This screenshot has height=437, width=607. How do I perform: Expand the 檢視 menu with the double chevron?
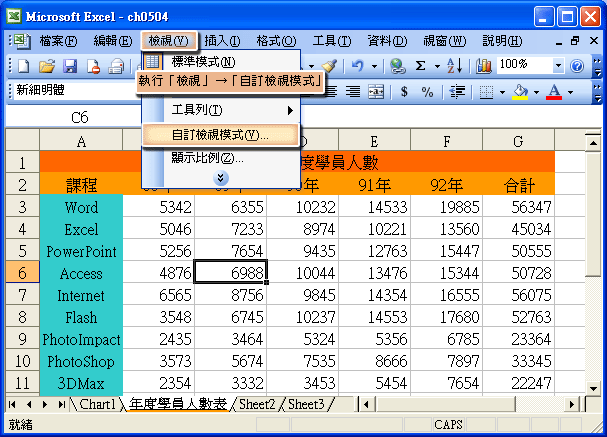tap(221, 177)
